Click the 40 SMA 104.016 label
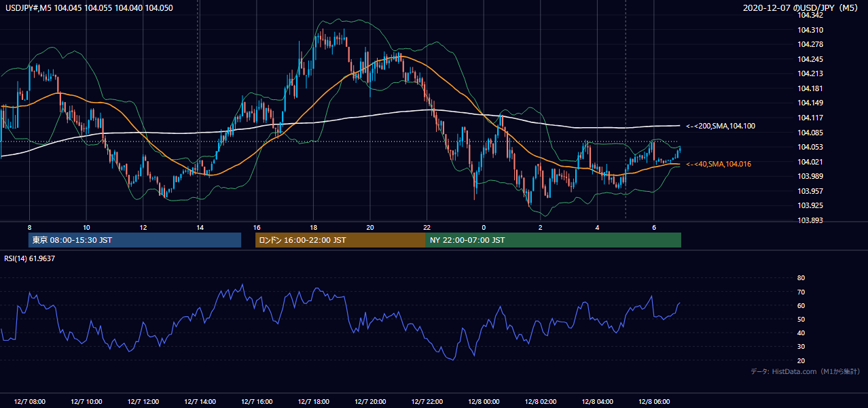Screen dimensions: 868x408 pyautogui.click(x=719, y=164)
